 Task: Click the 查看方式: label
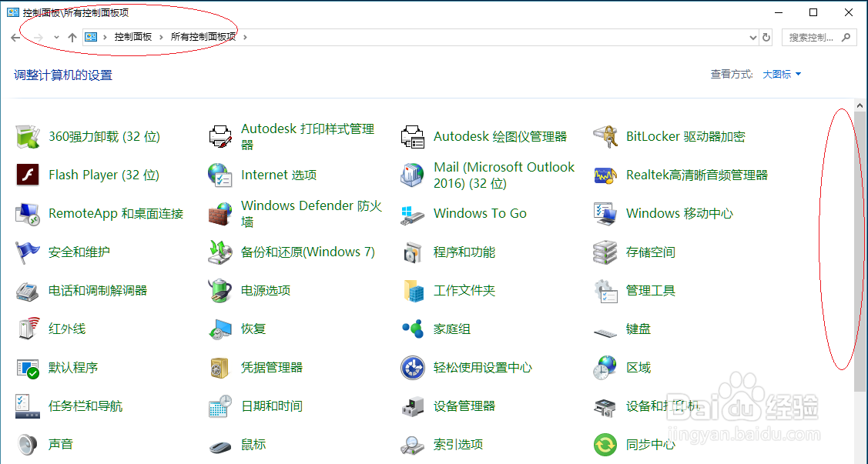click(x=732, y=75)
